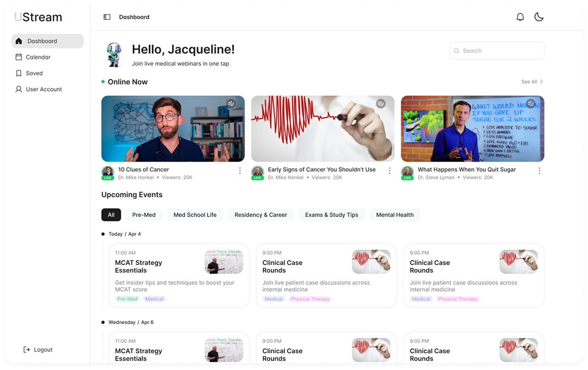Click the Medical tag on MCAT Strategy Essentials
Image resolution: width=588 pixels, height=370 pixels.
pos(154,299)
